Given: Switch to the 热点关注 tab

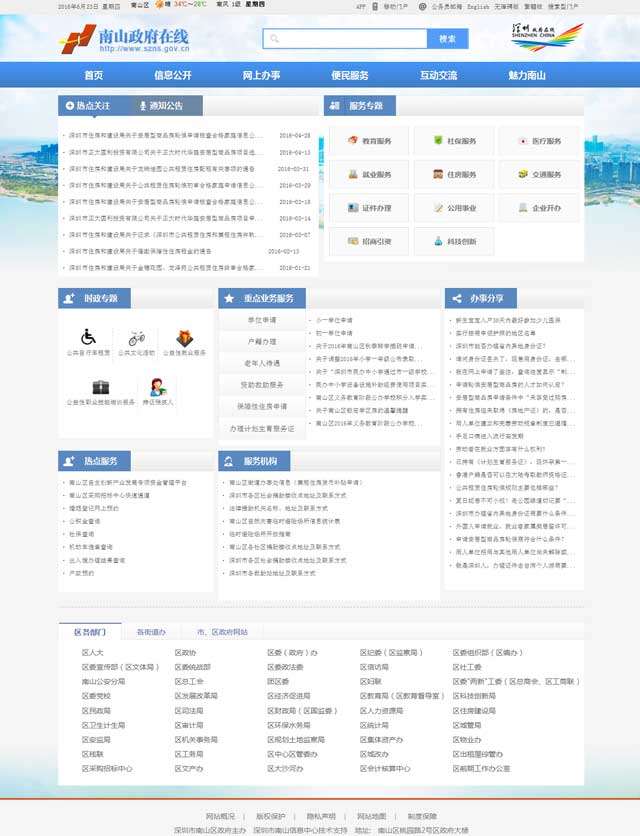Looking at the screenshot, I should (x=94, y=106).
